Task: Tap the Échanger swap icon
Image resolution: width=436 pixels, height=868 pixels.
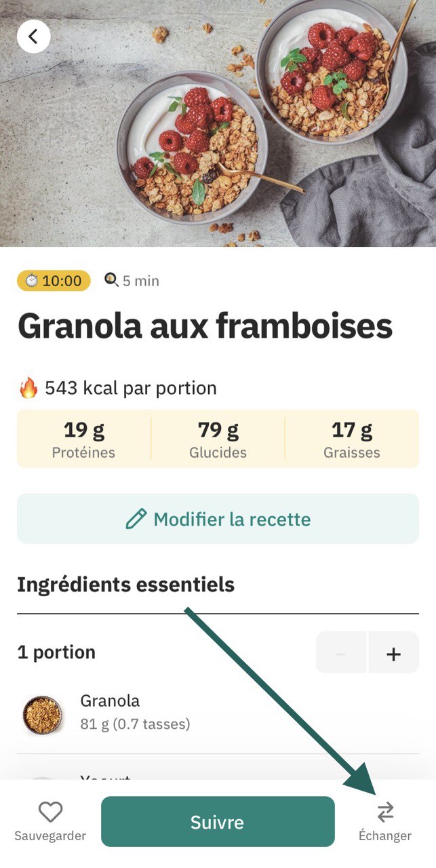Action: [385, 808]
